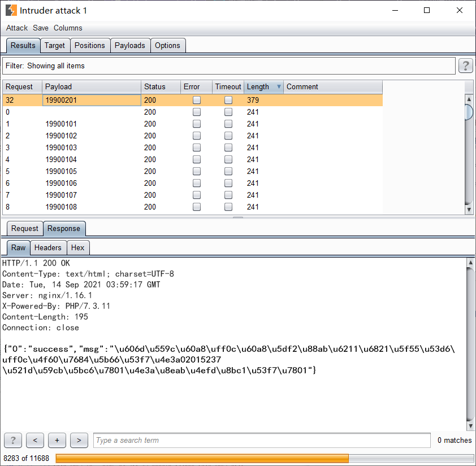
Task: Sort by Request column header
Action: click(x=22, y=87)
